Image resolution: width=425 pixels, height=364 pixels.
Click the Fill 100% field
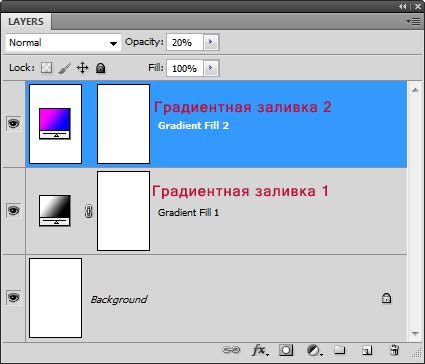185,68
